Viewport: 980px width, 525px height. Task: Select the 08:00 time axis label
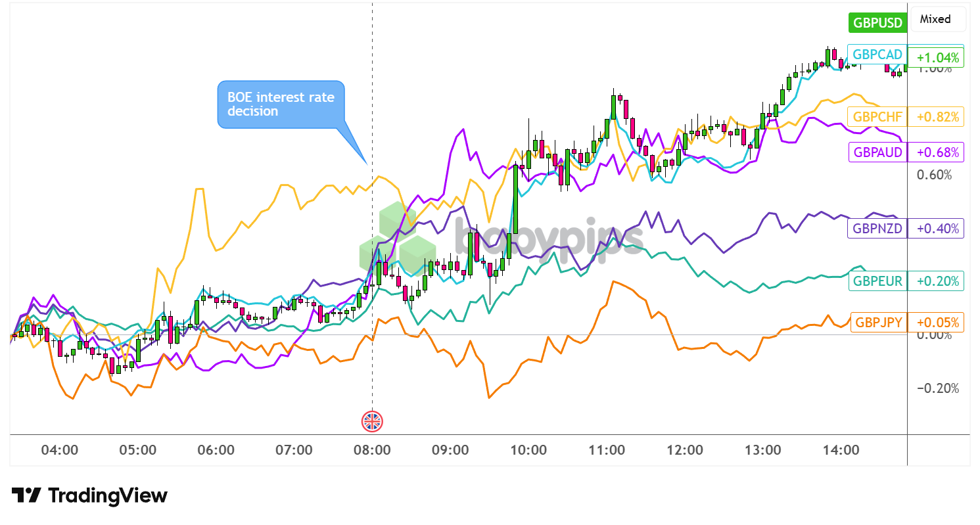click(373, 450)
